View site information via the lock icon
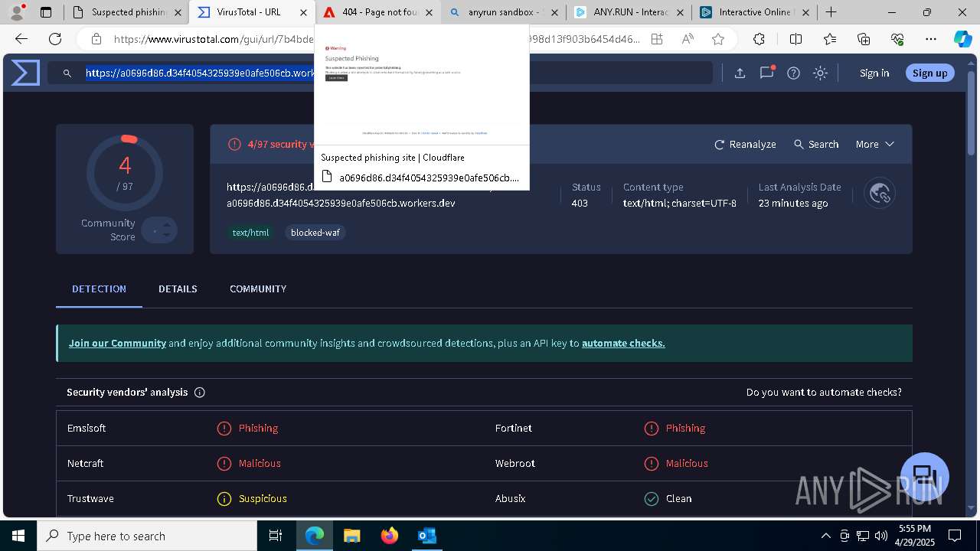The height and width of the screenshot is (551, 980). click(x=96, y=39)
